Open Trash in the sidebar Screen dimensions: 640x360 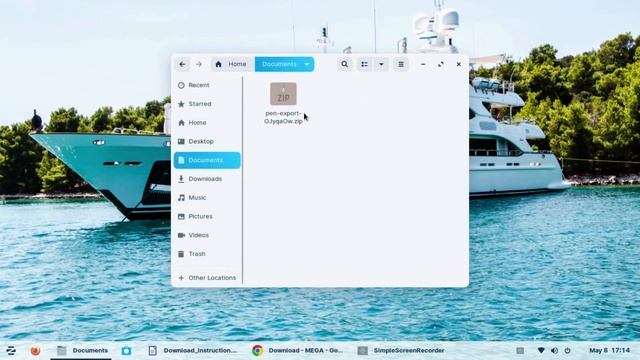click(x=207, y=254)
